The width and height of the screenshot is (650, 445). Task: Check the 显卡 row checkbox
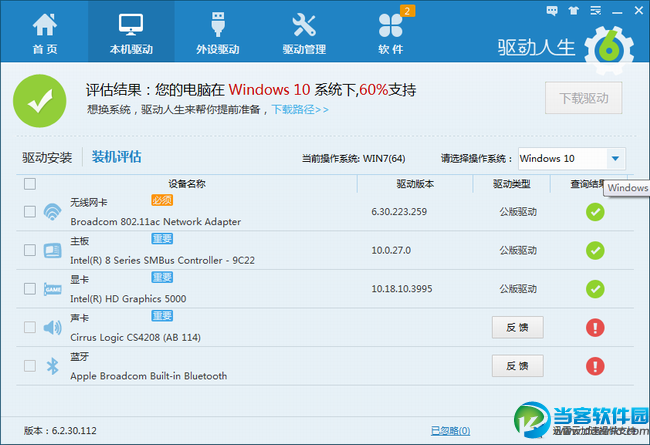point(30,289)
